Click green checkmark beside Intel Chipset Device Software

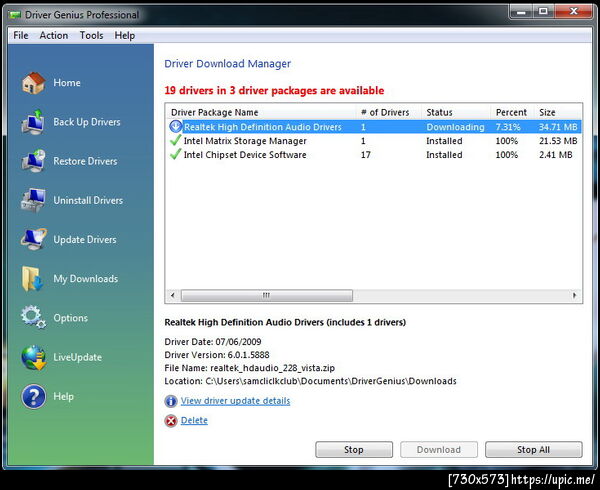[x=175, y=154]
